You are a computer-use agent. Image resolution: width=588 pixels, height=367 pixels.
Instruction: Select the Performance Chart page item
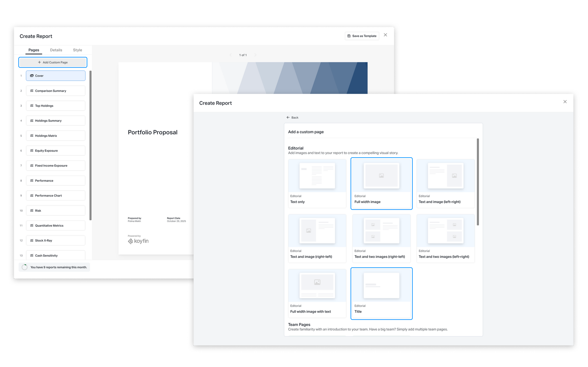click(56, 196)
